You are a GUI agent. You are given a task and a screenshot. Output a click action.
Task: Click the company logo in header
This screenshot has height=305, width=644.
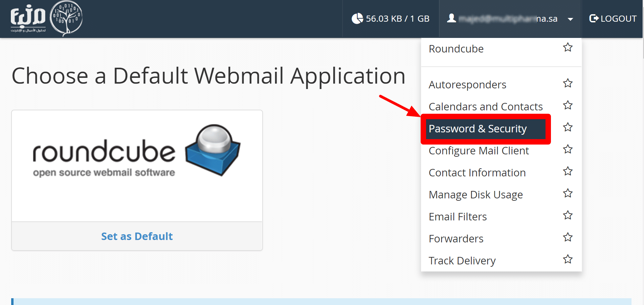click(46, 19)
